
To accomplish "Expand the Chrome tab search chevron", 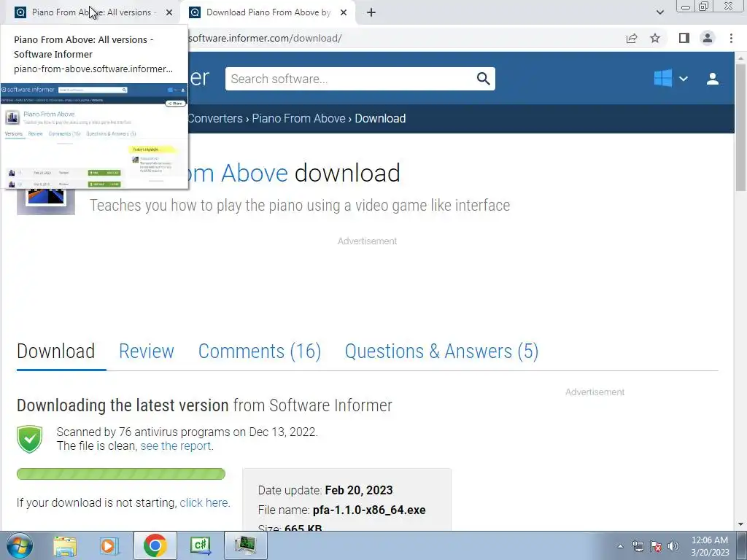I will 659,12.
